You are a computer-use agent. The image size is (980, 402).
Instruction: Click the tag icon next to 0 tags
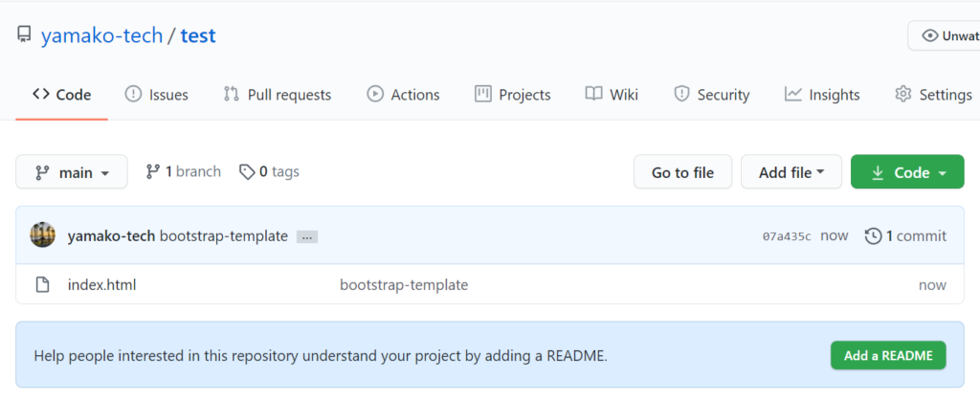[x=248, y=172]
